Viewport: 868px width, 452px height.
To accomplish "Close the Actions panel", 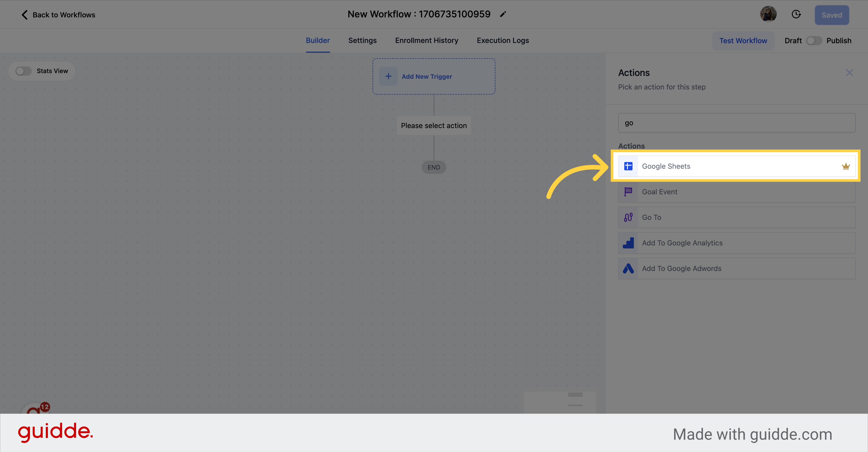I will [x=849, y=73].
